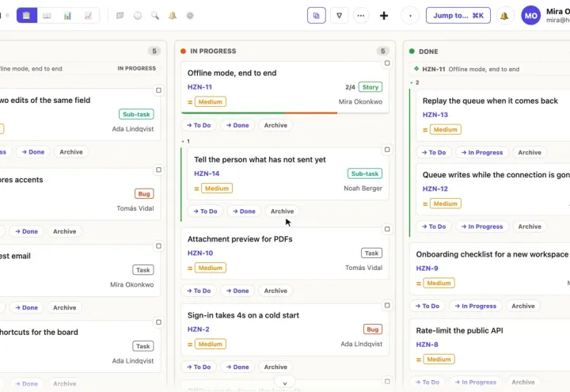Click the Story tag on HZN-11
This screenshot has width=570, height=392.
[x=370, y=87]
